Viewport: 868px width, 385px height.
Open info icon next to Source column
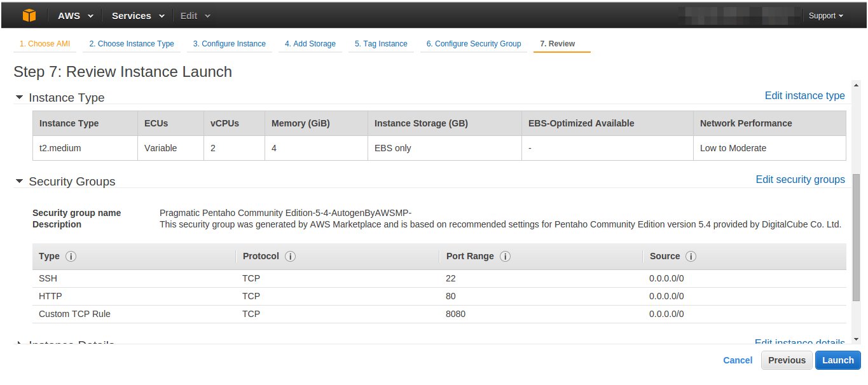(x=691, y=257)
